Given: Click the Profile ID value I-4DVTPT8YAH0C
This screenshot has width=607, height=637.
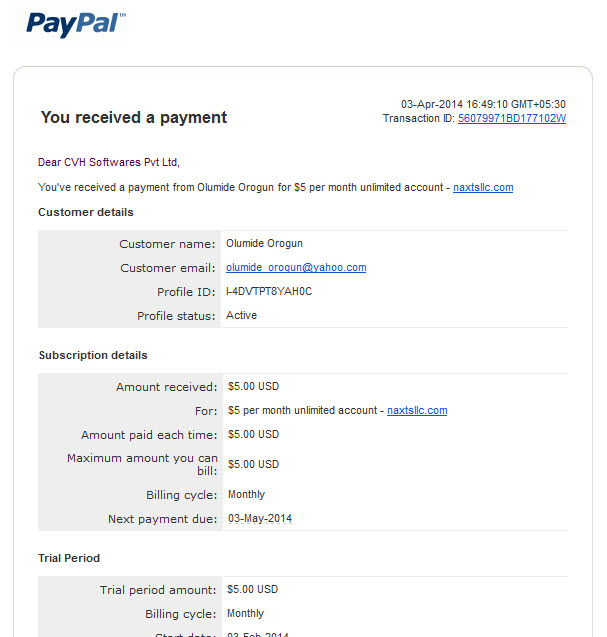Looking at the screenshot, I should click(x=269, y=291).
